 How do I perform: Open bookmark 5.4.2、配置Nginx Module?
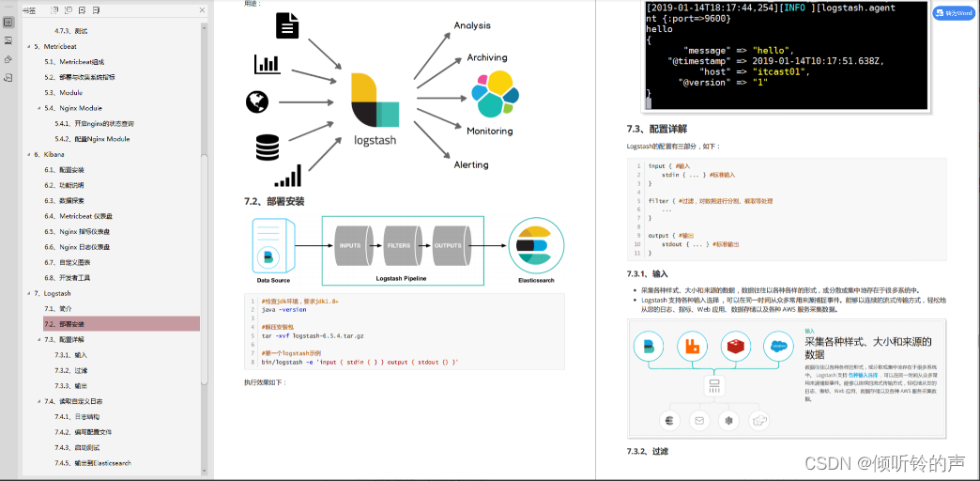click(92, 139)
